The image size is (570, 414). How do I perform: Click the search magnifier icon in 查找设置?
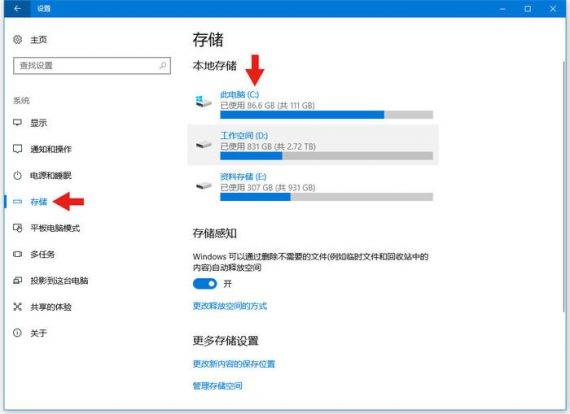(x=163, y=65)
